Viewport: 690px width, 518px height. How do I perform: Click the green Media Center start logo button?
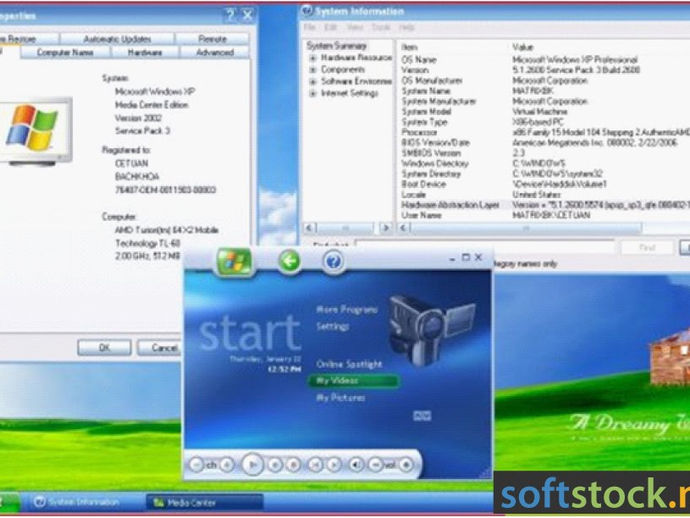pyautogui.click(x=235, y=261)
